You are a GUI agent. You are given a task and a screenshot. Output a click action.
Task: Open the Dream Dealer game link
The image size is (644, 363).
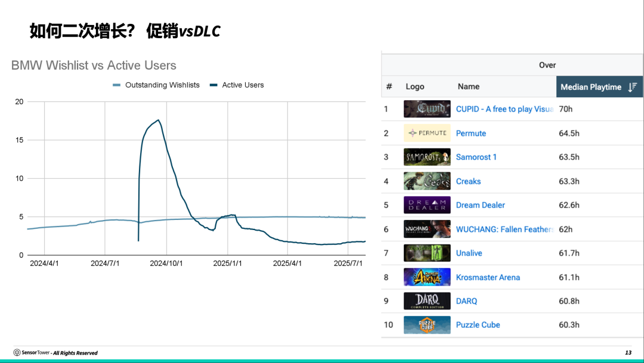481,205
